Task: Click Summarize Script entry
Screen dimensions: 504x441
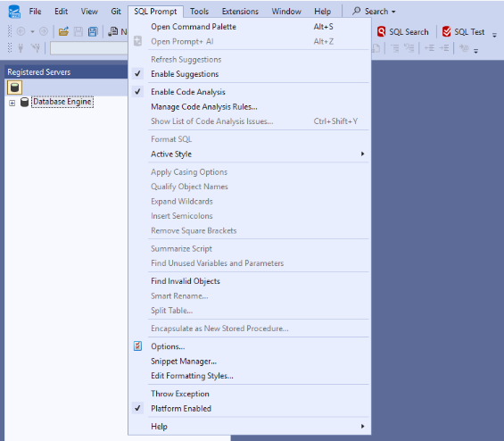Action: click(x=249, y=249)
